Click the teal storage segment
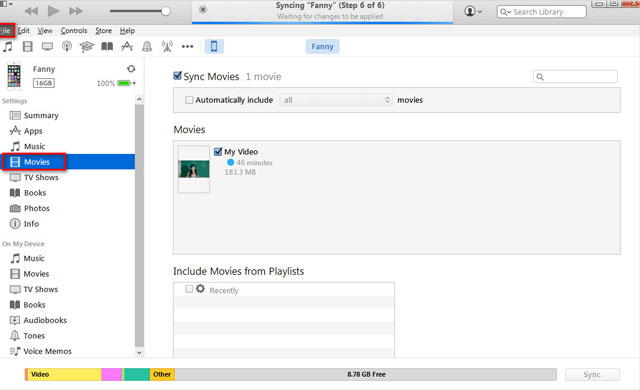 [137, 374]
